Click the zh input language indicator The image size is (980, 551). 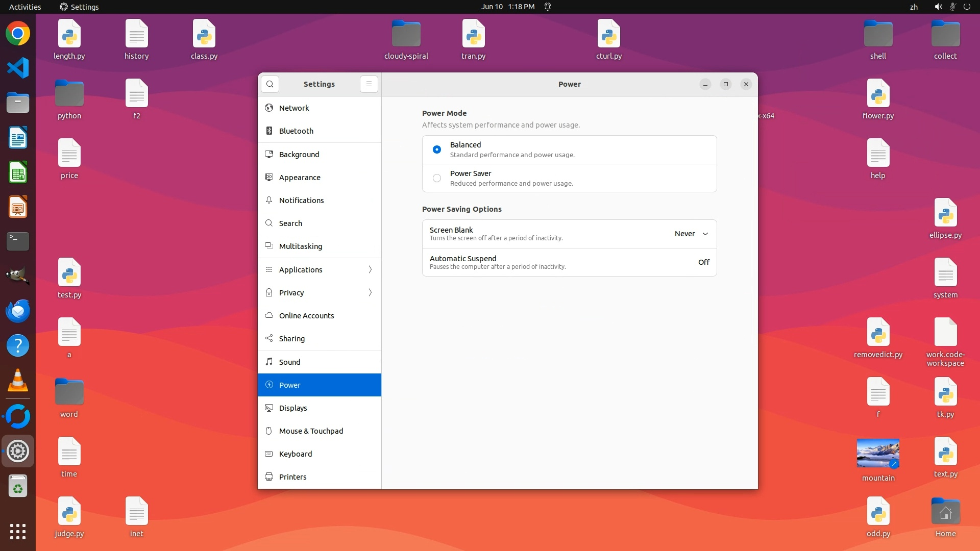[x=914, y=7]
